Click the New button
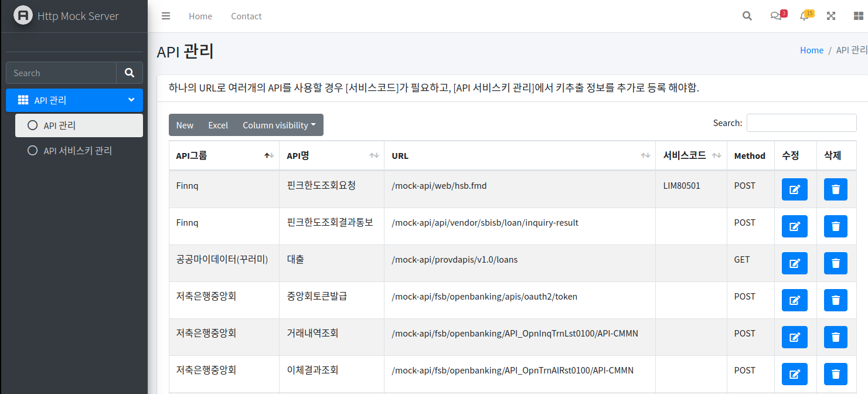Image resolution: width=868 pixels, height=394 pixels. point(185,125)
